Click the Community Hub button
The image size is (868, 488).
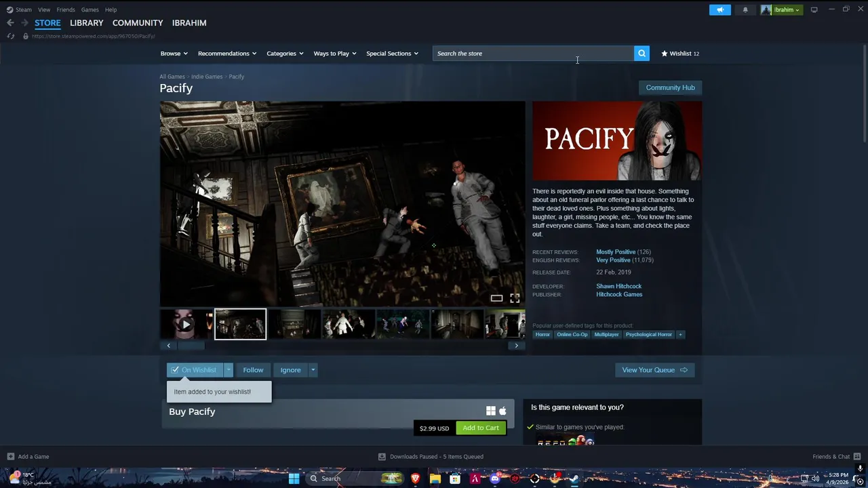point(670,87)
